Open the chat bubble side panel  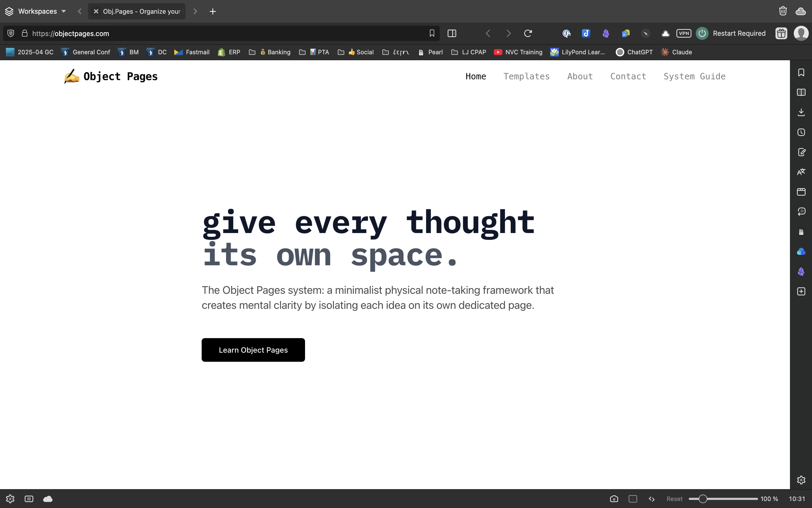click(801, 211)
